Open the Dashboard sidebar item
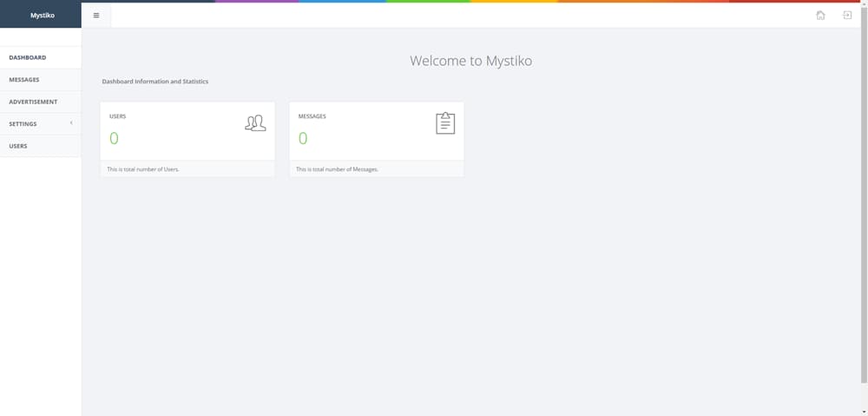The image size is (868, 416). [x=28, y=57]
